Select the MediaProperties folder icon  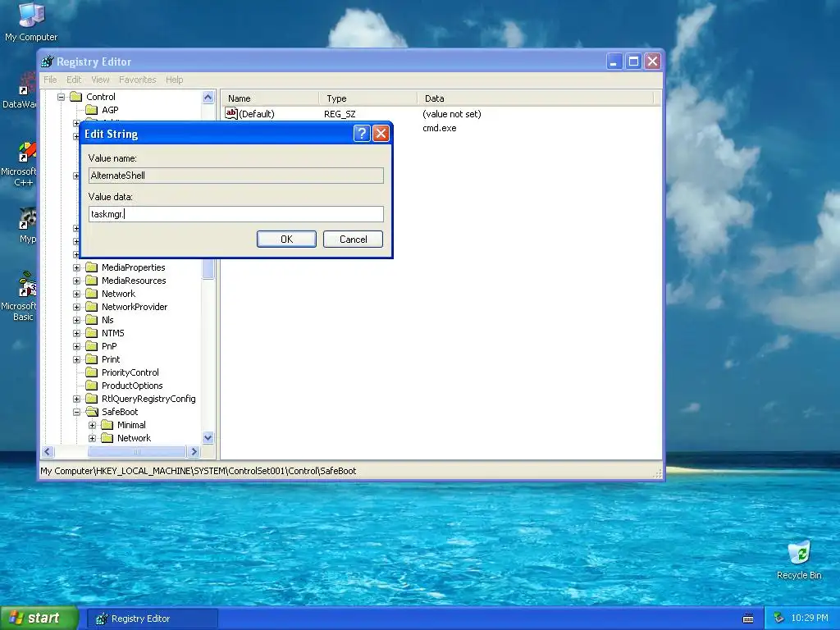click(92, 267)
